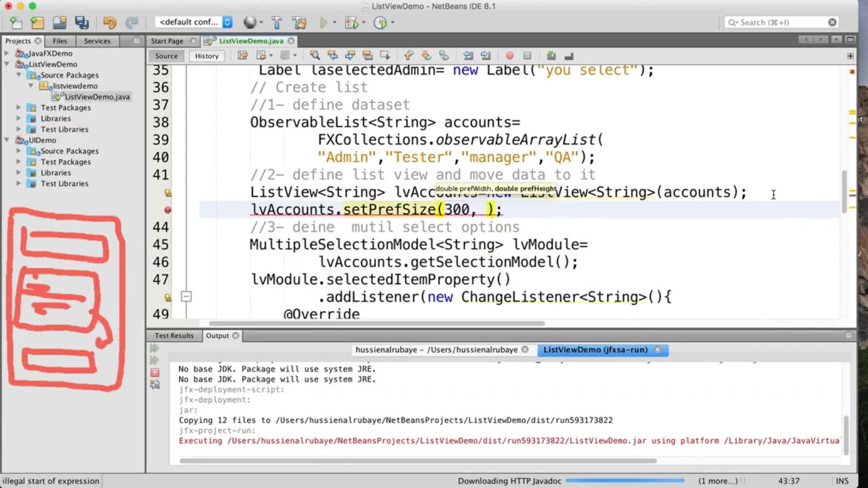Open the Profile Project dropdown arrow
This screenshot has width=868, height=488.
(x=392, y=22)
